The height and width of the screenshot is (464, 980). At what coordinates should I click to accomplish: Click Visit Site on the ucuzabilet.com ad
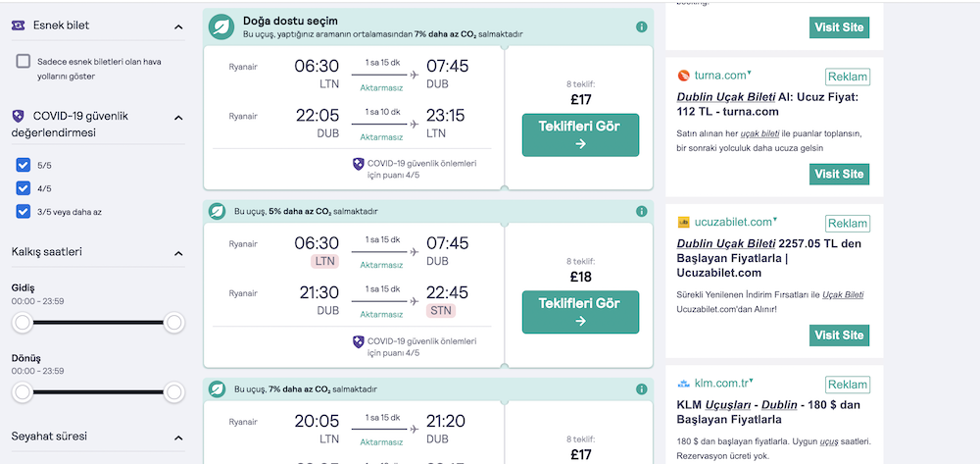(x=840, y=335)
